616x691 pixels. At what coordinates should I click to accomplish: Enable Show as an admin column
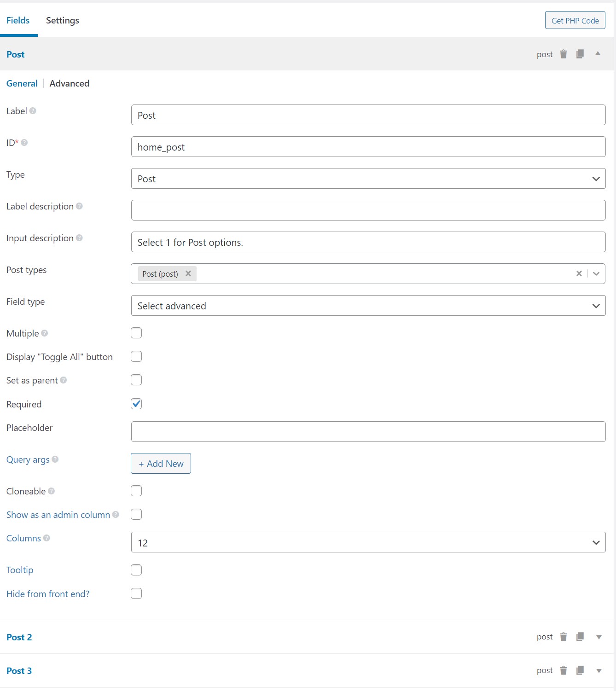point(136,514)
